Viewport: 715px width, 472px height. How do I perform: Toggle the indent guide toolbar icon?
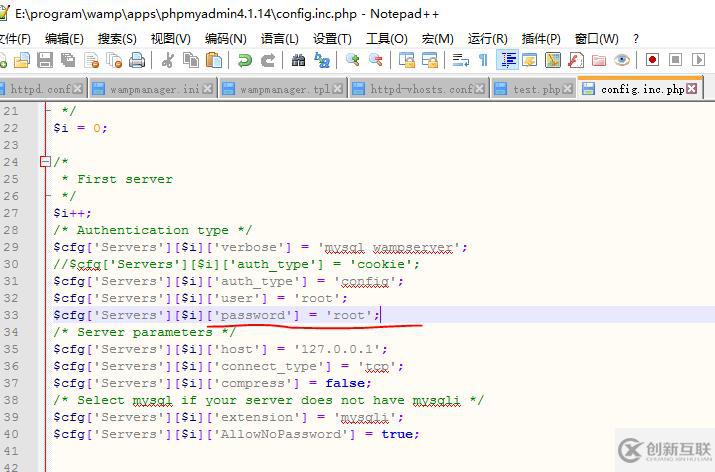507,60
